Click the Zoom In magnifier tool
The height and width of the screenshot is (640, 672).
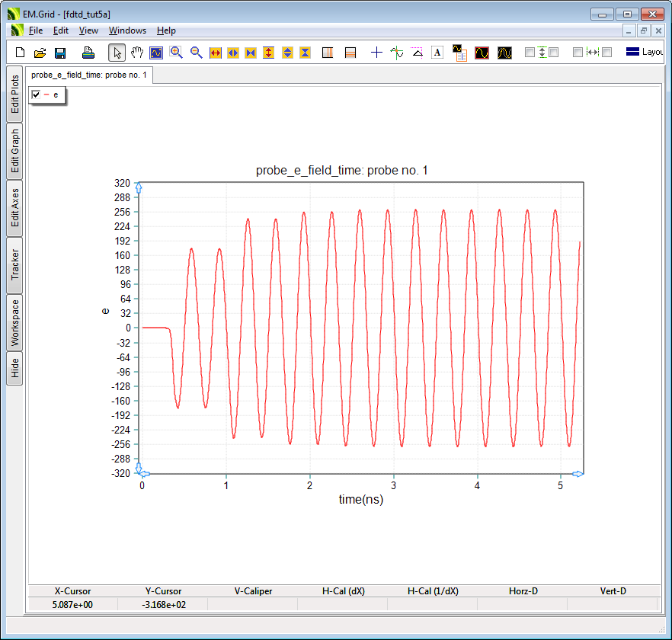tap(176, 53)
